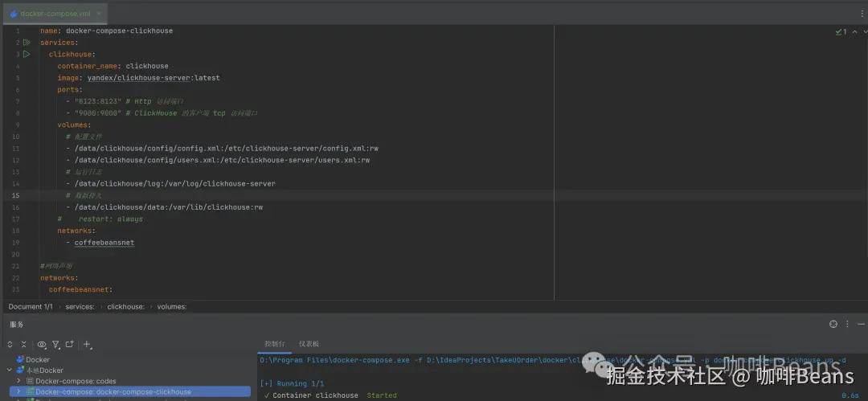The width and height of the screenshot is (868, 401).
Task: Click 'clickhouse:' breadcrumb
Action: [x=125, y=307]
